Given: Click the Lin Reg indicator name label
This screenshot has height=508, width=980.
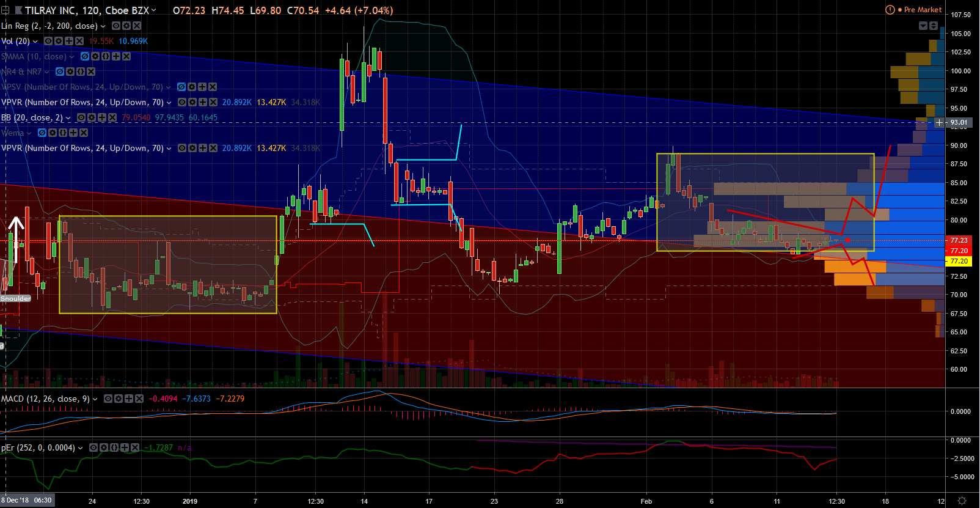Looking at the screenshot, I should point(49,26).
